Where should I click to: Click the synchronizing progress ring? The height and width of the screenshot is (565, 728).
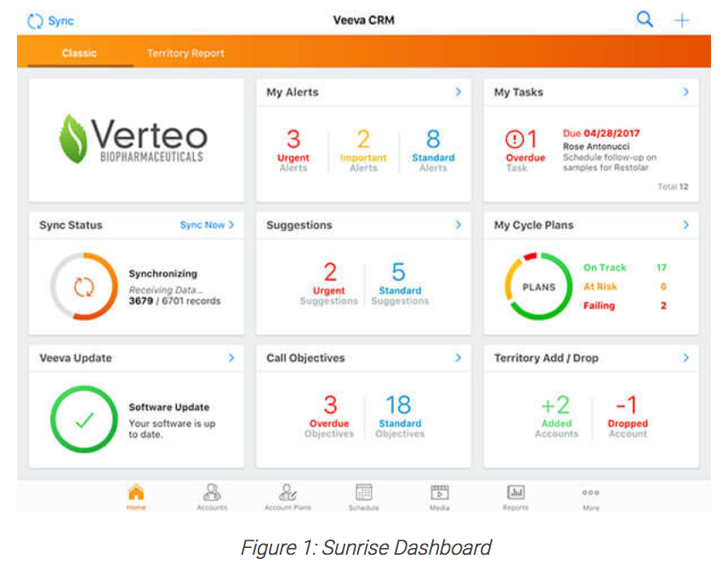[83, 287]
